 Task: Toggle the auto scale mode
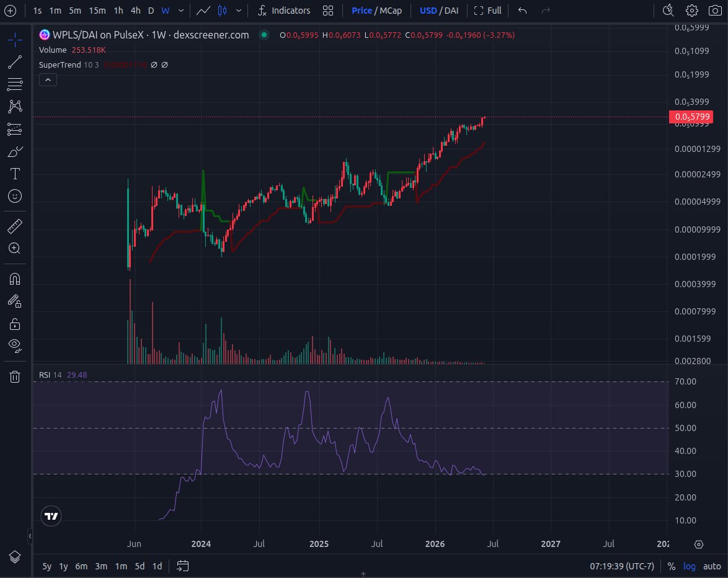point(712,566)
